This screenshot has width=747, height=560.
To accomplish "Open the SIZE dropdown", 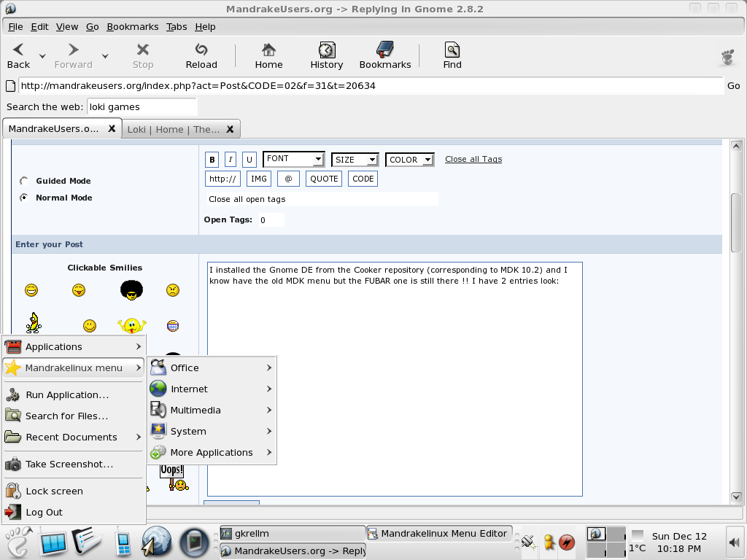I will pos(355,160).
